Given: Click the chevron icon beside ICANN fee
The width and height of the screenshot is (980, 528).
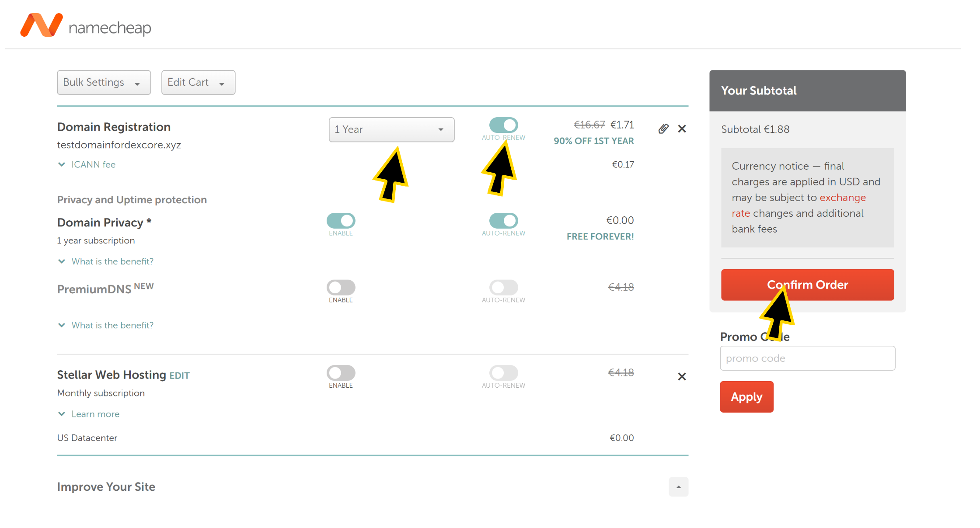Looking at the screenshot, I should [62, 164].
